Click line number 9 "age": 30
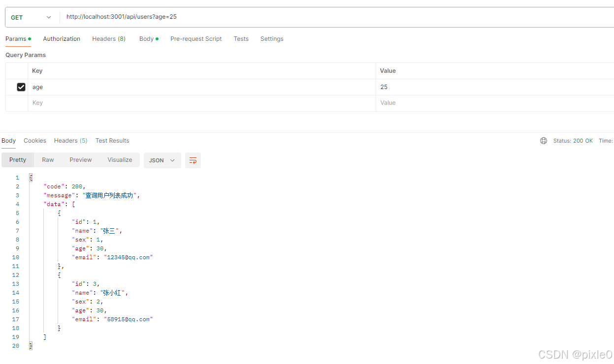This screenshot has height=364, width=614. (89, 248)
